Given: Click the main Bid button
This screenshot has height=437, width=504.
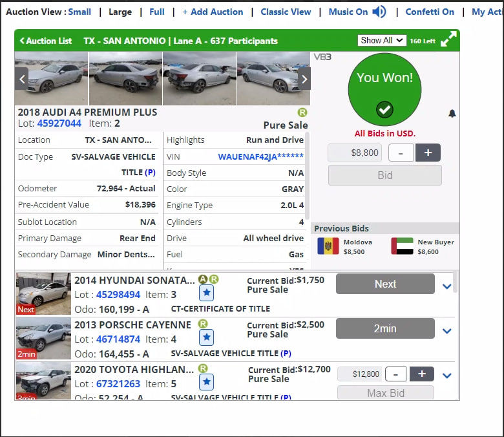Looking at the screenshot, I should (x=384, y=175).
